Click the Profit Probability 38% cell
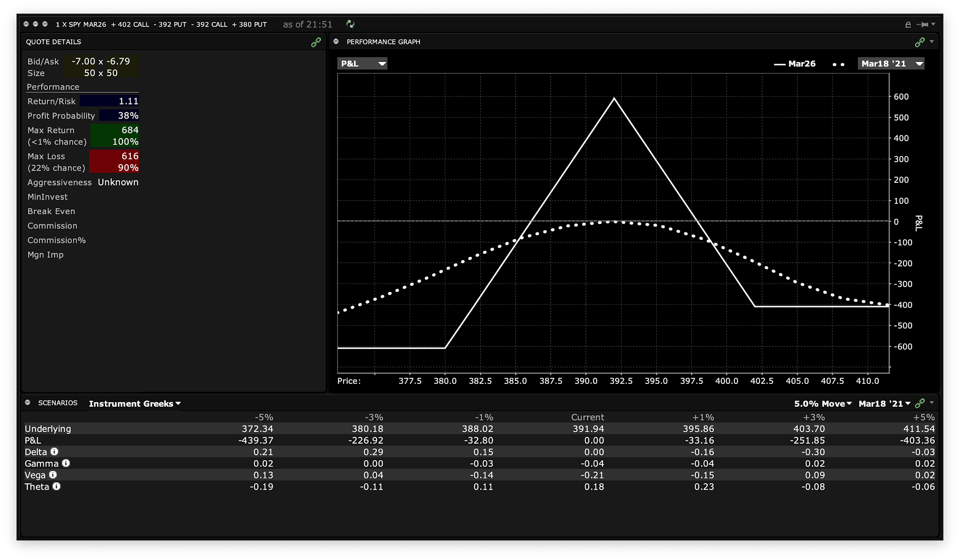Viewport: 960px width, 560px height. click(119, 116)
